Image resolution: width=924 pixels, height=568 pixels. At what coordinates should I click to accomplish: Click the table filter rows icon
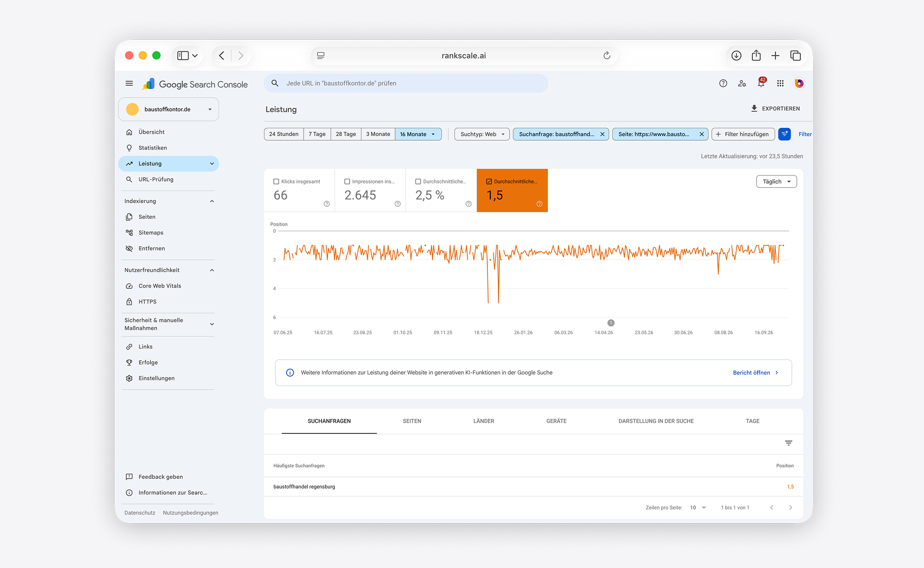coord(789,443)
